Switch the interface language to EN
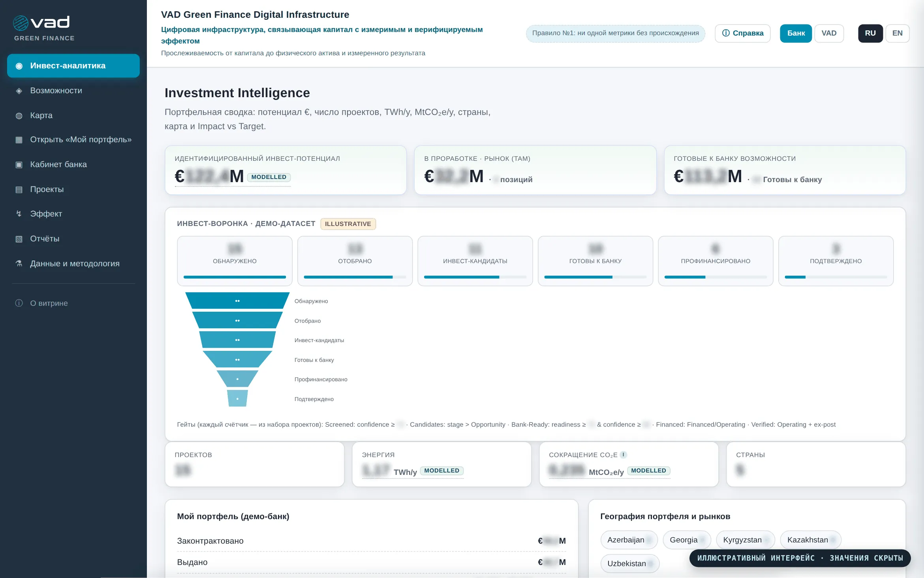The height and width of the screenshot is (578, 924). pyautogui.click(x=897, y=33)
